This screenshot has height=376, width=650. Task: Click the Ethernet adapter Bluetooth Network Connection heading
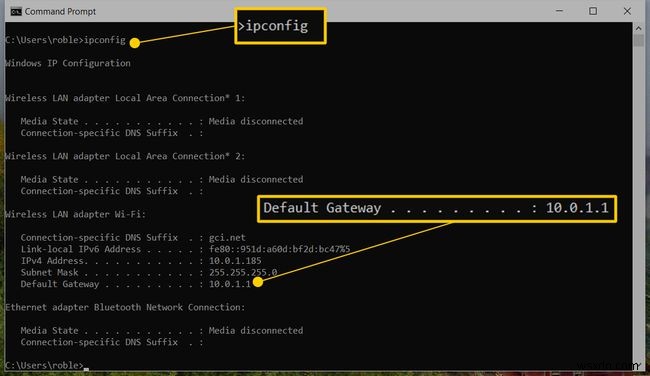(x=125, y=307)
